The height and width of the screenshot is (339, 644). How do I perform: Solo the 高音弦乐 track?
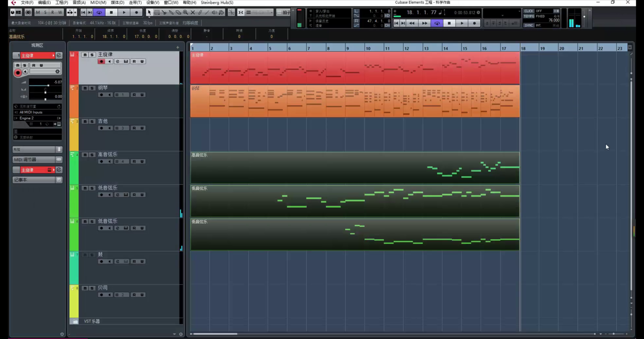(x=92, y=155)
